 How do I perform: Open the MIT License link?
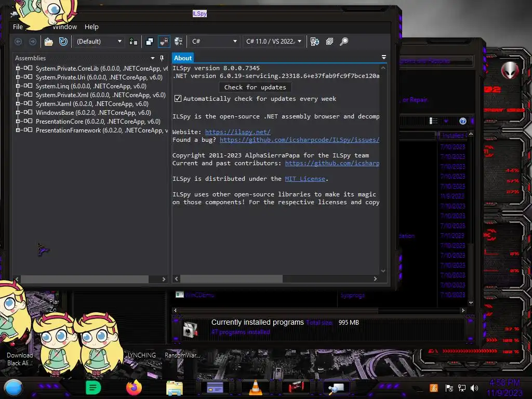coord(305,179)
